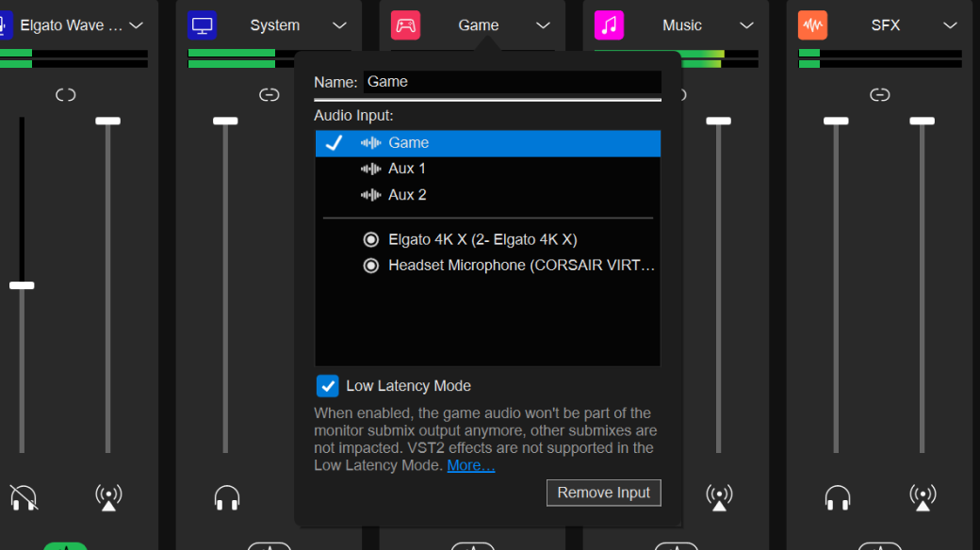The width and height of the screenshot is (980, 550).
Task: Open the Elgato Wave channel dropdown
Action: [138, 25]
